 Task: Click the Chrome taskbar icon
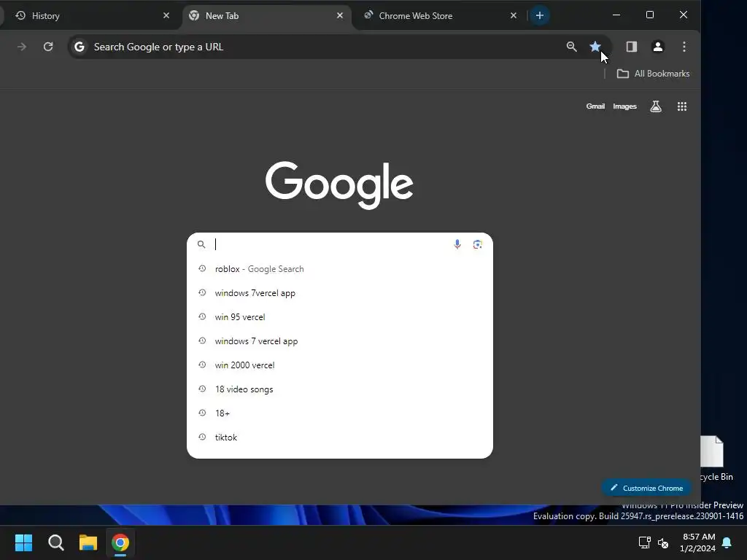click(x=120, y=542)
